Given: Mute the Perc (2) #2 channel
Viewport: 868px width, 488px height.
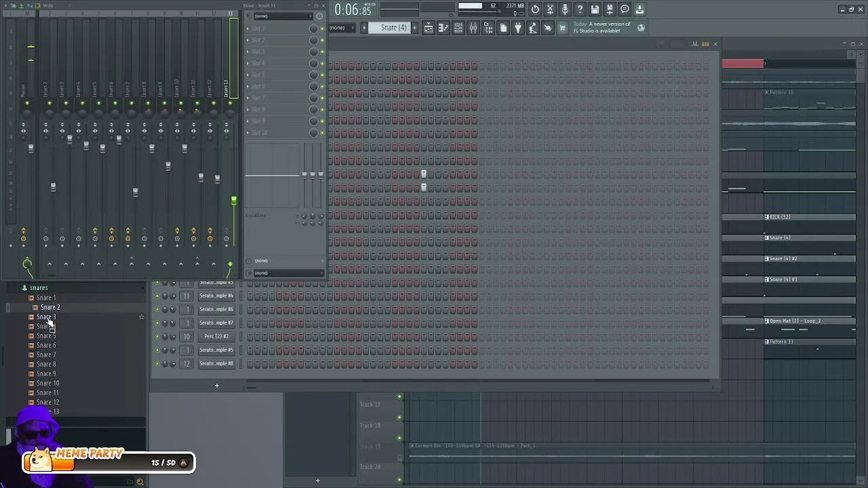Looking at the screenshot, I should tap(157, 336).
